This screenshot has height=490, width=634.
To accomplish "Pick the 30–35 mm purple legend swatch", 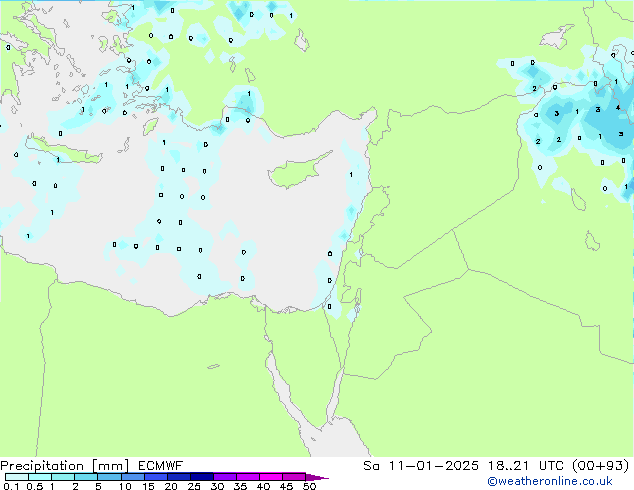I will [x=224, y=477].
